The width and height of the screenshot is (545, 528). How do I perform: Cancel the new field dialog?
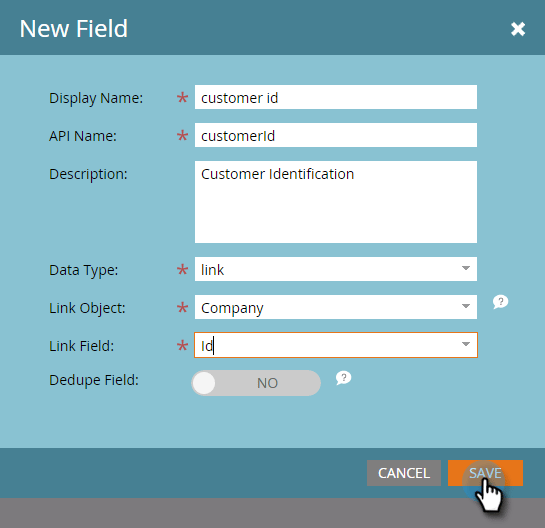pyautogui.click(x=404, y=473)
